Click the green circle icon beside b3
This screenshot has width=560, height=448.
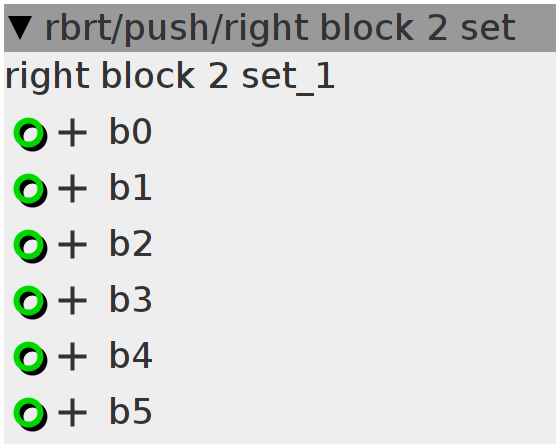point(30,302)
